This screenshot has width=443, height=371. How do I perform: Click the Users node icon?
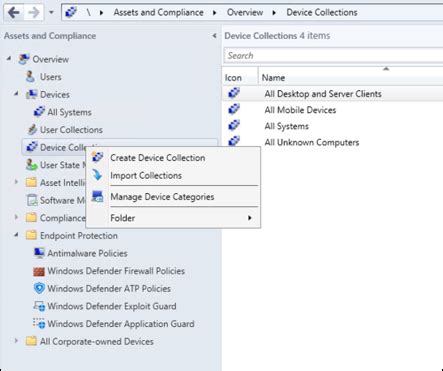click(x=30, y=77)
